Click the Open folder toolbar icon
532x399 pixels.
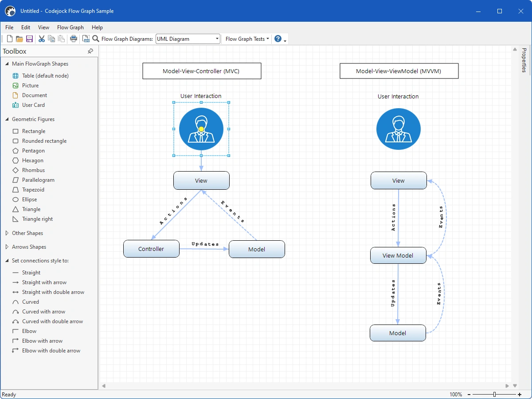point(20,39)
